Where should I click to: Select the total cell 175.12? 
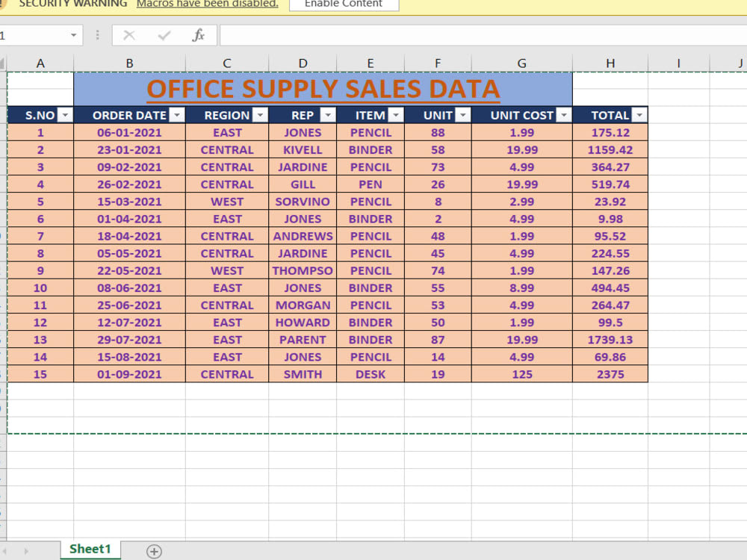pos(610,132)
